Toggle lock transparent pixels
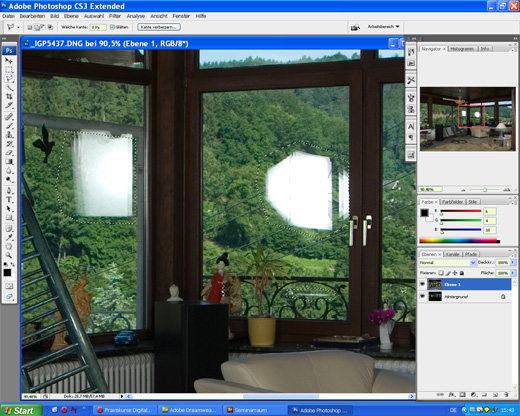Image resolution: width=520 pixels, height=416 pixels. point(441,273)
